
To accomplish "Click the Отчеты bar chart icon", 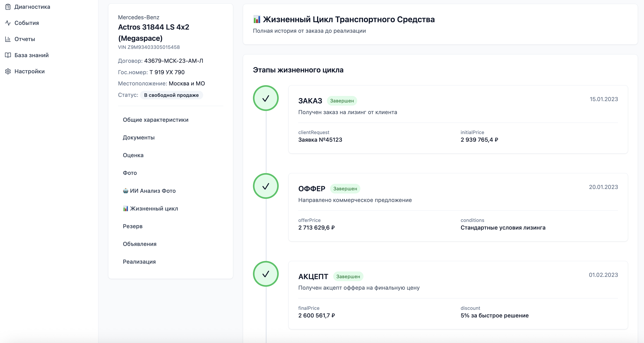I will (8, 39).
